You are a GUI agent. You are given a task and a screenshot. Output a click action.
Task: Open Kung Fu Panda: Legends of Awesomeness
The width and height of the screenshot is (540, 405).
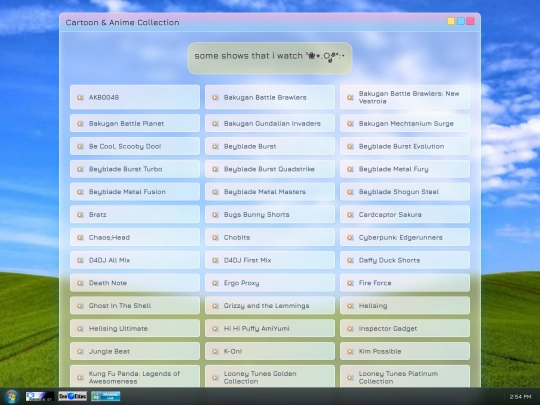point(135,376)
